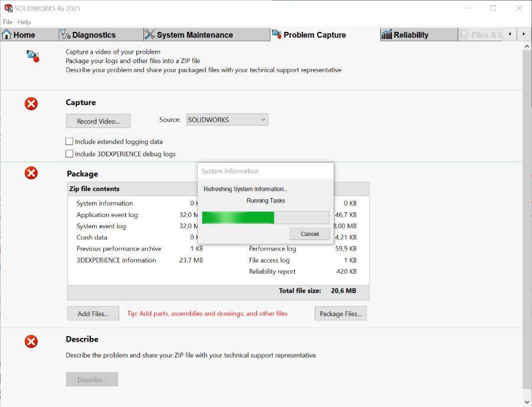The width and height of the screenshot is (532, 407).
Task: Click the Home tab house icon
Action: point(7,35)
